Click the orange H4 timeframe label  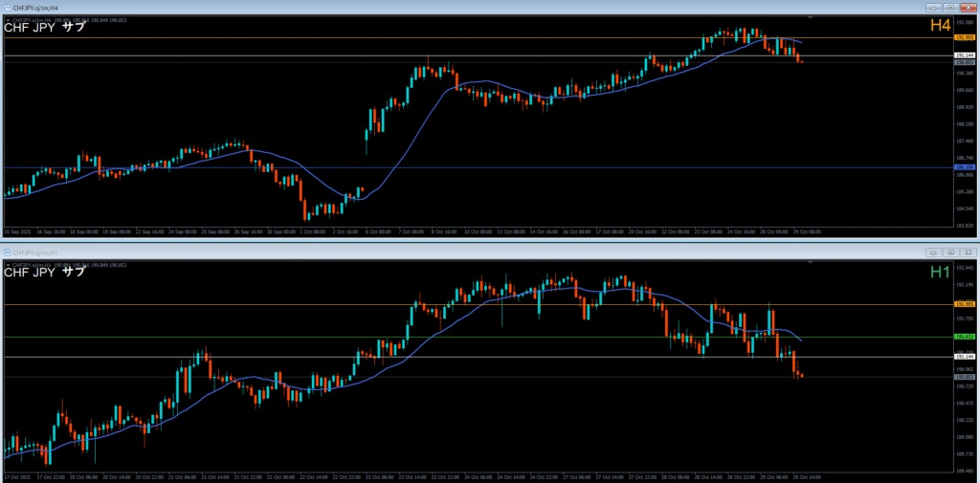940,27
